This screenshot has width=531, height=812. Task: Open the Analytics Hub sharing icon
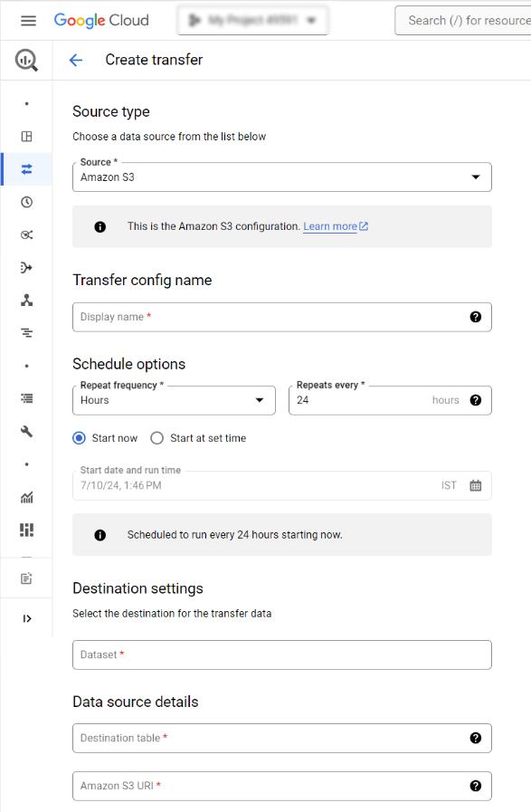(26, 234)
